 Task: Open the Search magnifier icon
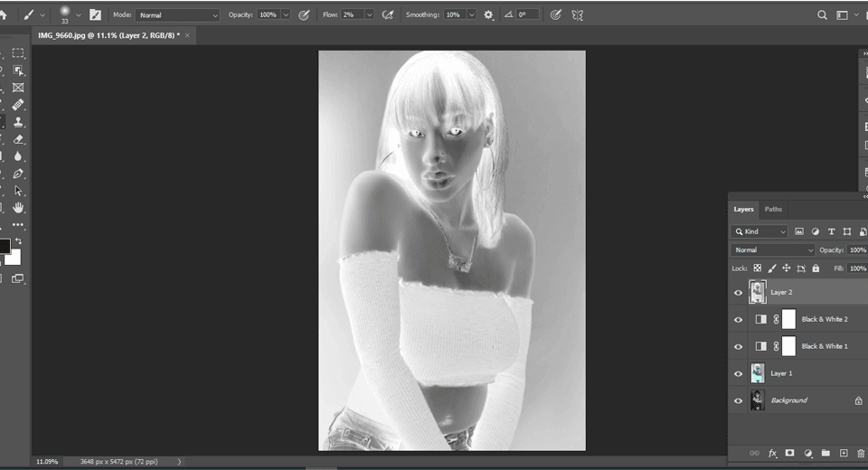[823, 15]
